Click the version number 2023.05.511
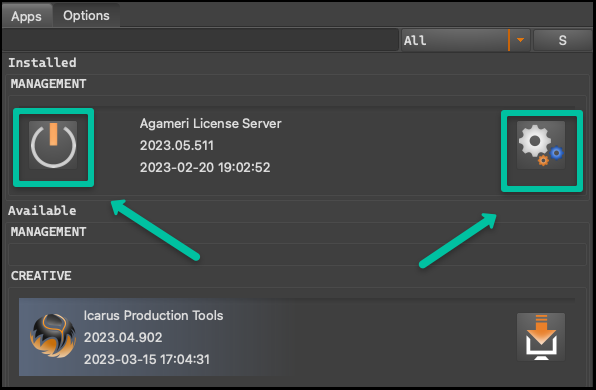Image resolution: width=596 pixels, height=390 pixels. [x=177, y=146]
